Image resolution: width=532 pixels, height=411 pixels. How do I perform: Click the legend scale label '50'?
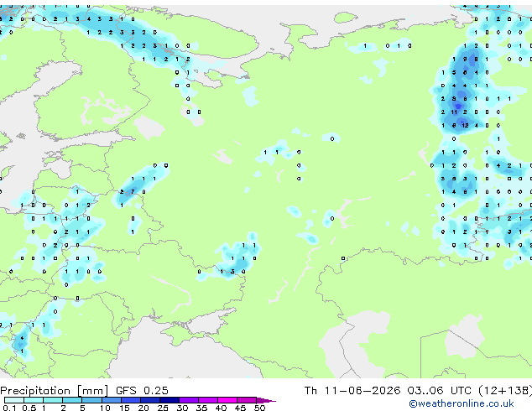coord(259,408)
